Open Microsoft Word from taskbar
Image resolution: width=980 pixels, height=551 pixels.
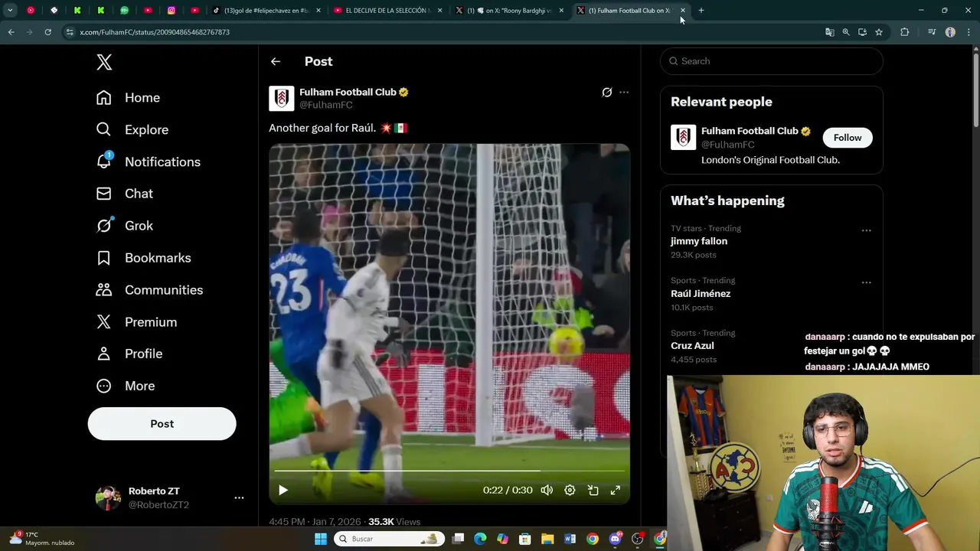(x=570, y=539)
